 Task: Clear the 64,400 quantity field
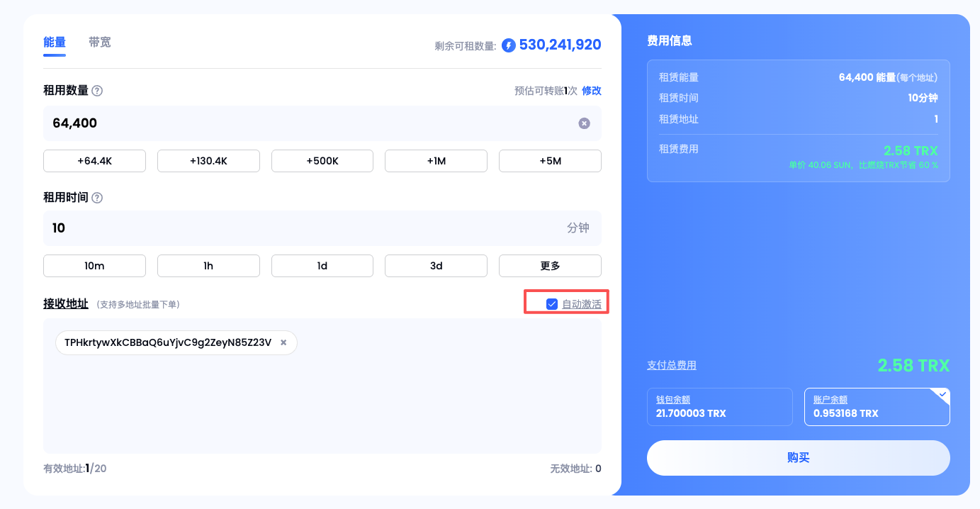(x=584, y=123)
